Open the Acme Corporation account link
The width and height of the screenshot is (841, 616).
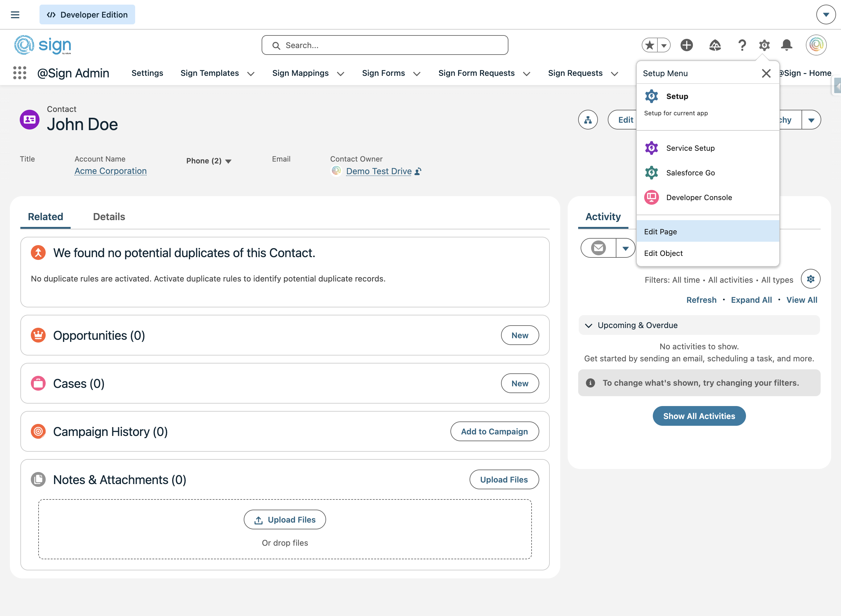(x=110, y=171)
